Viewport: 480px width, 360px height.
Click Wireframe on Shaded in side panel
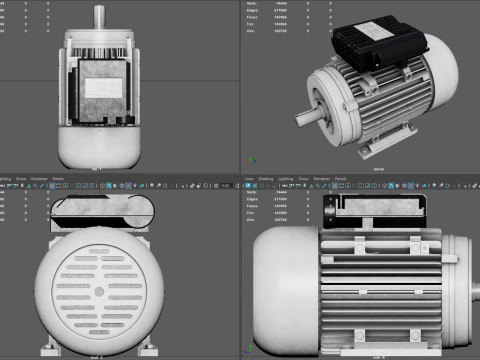[x=404, y=186]
